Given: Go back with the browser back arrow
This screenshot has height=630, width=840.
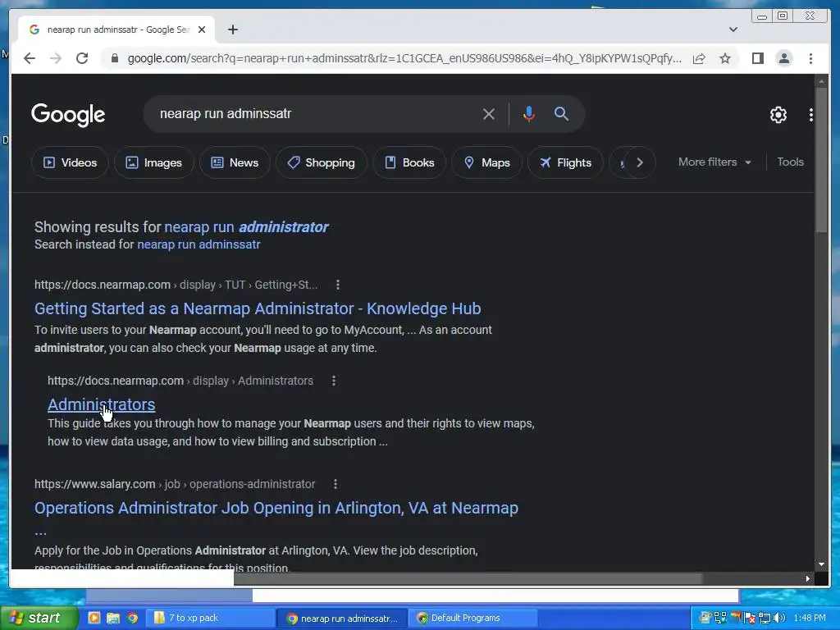Looking at the screenshot, I should (x=30, y=58).
